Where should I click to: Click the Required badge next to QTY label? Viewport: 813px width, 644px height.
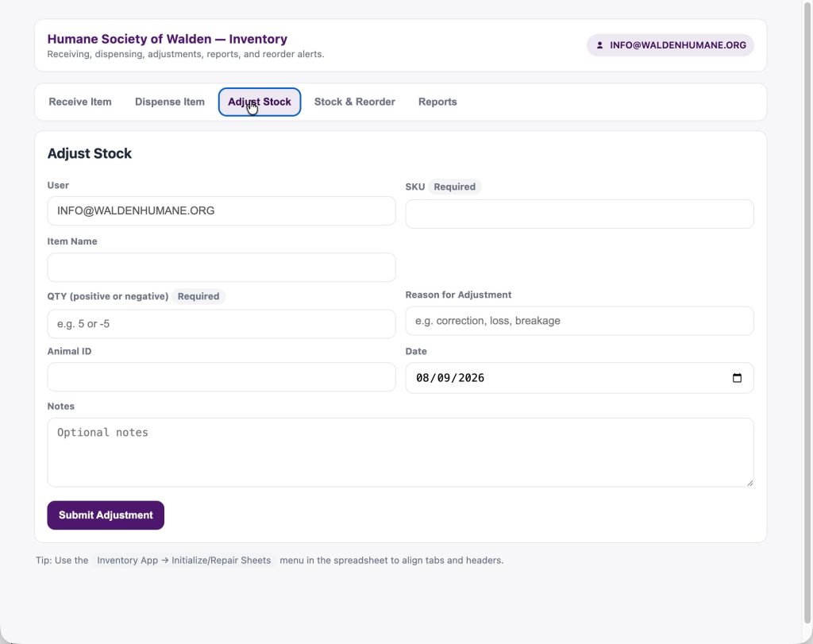pos(198,296)
